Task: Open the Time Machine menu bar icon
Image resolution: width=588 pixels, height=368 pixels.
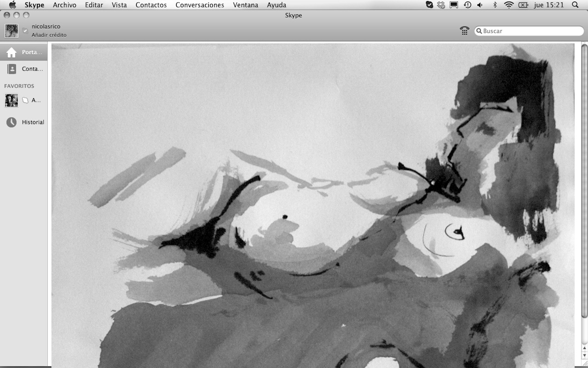Action: coord(467,5)
